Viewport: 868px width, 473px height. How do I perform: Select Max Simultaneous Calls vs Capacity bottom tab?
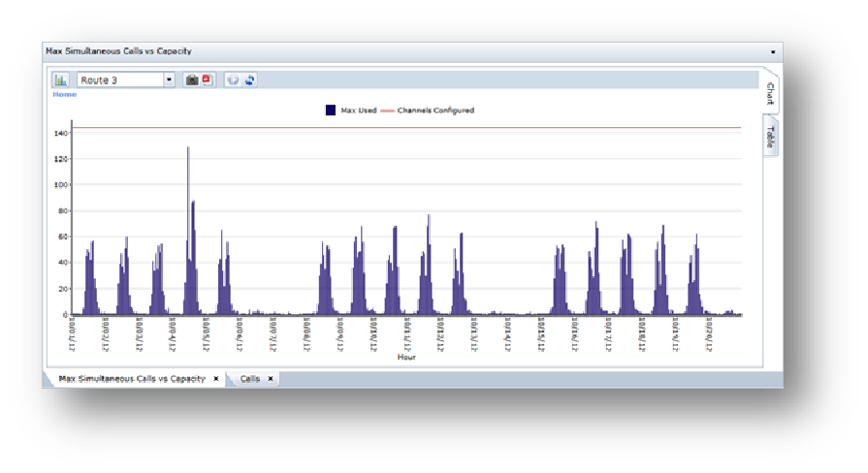[x=132, y=379]
